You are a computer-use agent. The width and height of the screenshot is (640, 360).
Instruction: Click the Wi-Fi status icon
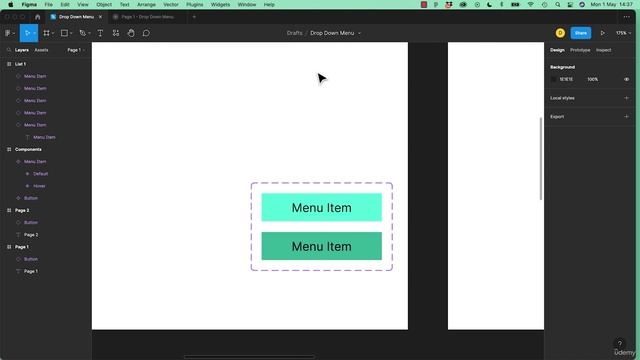(x=531, y=4)
